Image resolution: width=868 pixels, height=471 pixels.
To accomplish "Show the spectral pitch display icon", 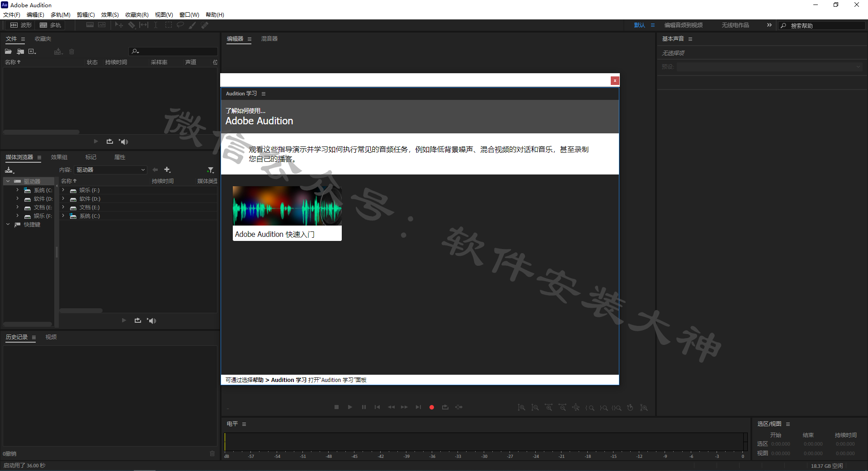I will click(102, 25).
